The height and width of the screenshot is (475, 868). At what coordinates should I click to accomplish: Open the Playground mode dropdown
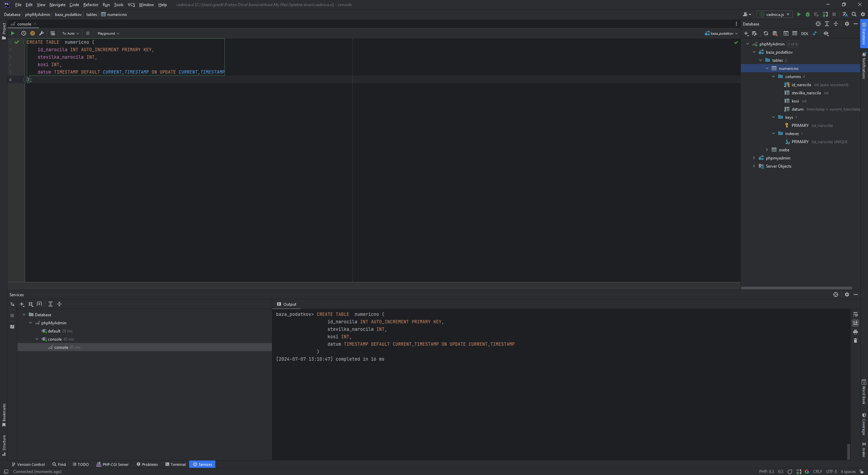[x=108, y=33]
